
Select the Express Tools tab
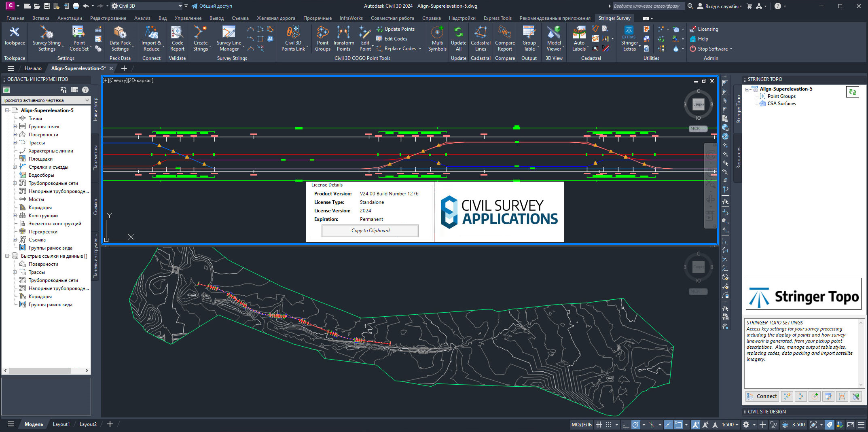(x=498, y=18)
